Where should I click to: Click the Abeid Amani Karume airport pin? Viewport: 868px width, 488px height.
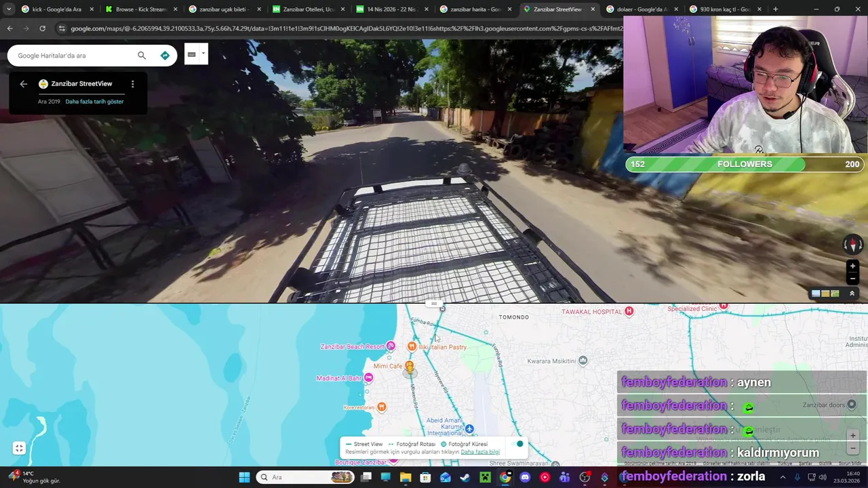[x=469, y=429]
